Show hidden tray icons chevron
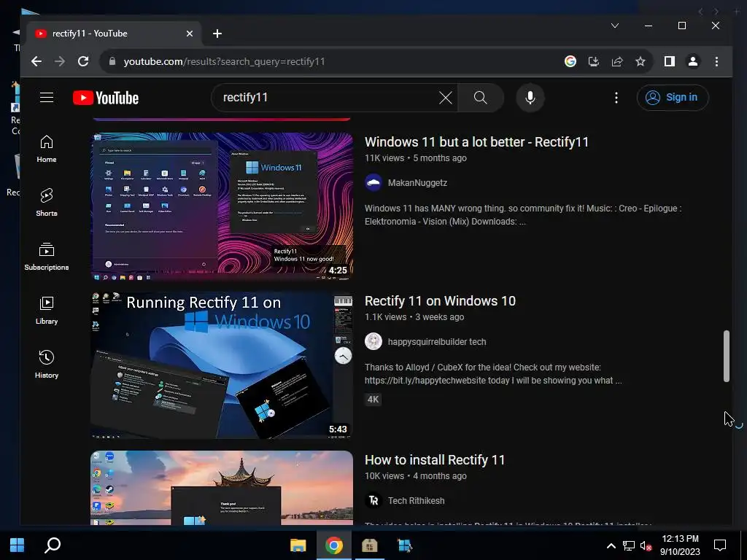The height and width of the screenshot is (560, 747). pyautogui.click(x=611, y=545)
